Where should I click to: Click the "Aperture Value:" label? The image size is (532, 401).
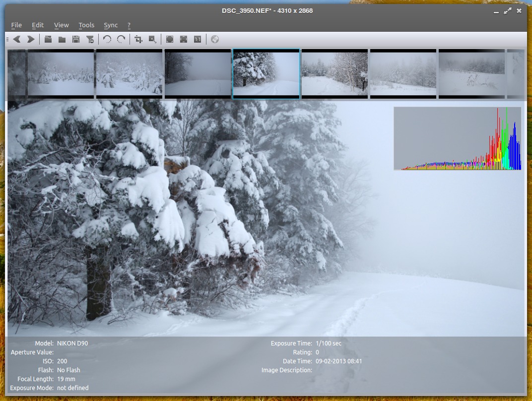[32, 352]
